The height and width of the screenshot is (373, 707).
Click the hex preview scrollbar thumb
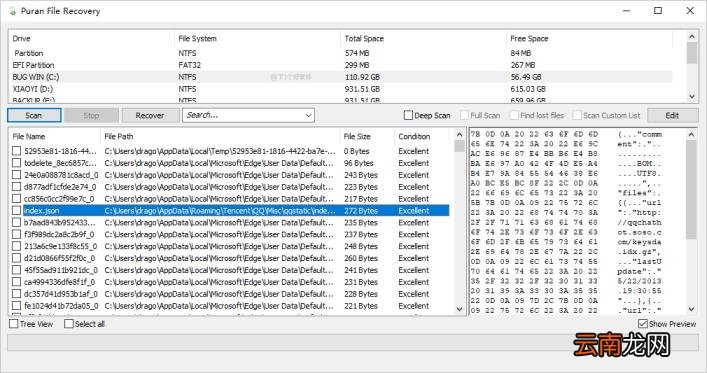click(691, 189)
